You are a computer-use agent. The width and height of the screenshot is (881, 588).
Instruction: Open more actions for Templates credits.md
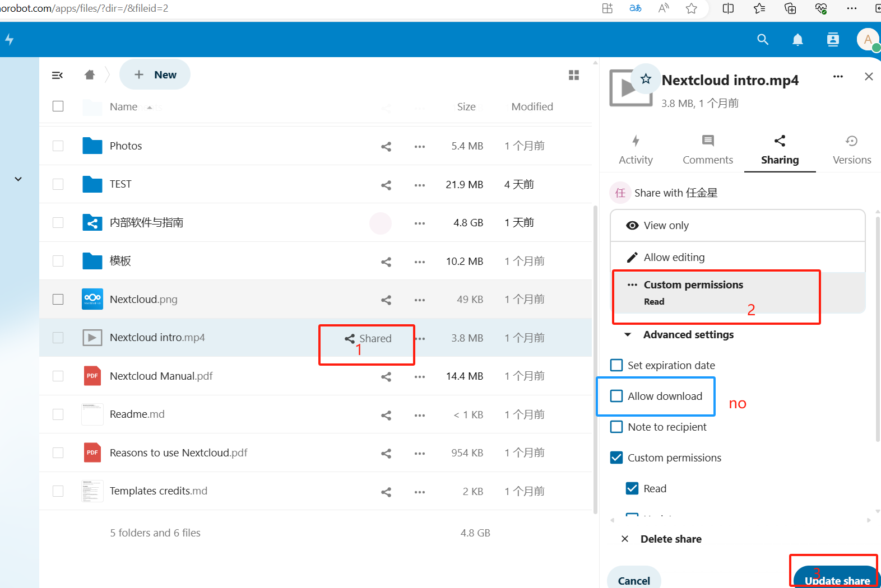point(420,492)
